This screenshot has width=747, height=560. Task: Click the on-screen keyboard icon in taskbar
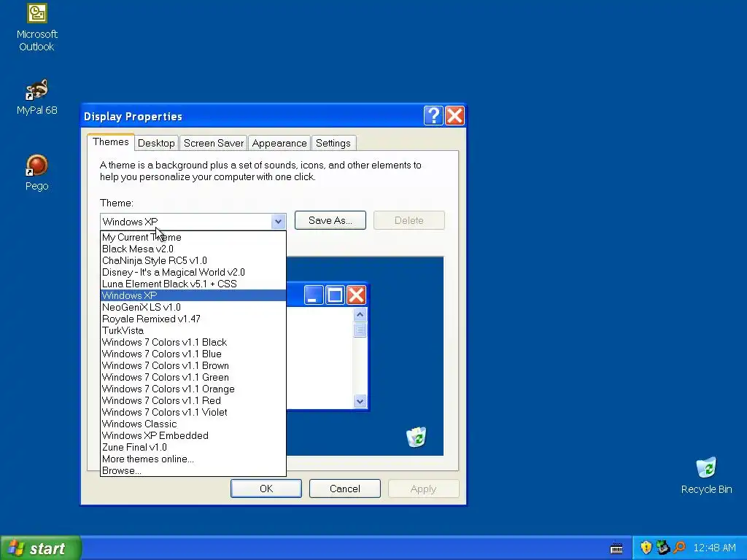616,548
